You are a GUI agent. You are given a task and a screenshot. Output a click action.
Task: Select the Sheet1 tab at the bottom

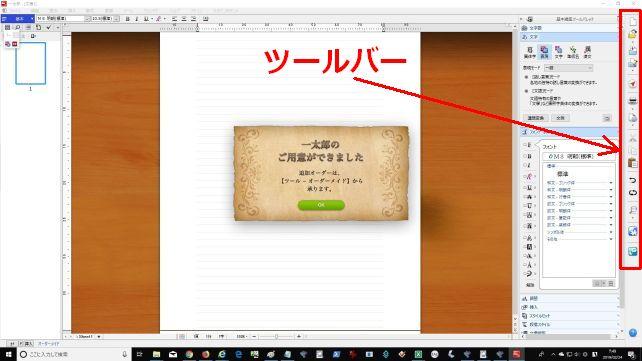click(85, 336)
